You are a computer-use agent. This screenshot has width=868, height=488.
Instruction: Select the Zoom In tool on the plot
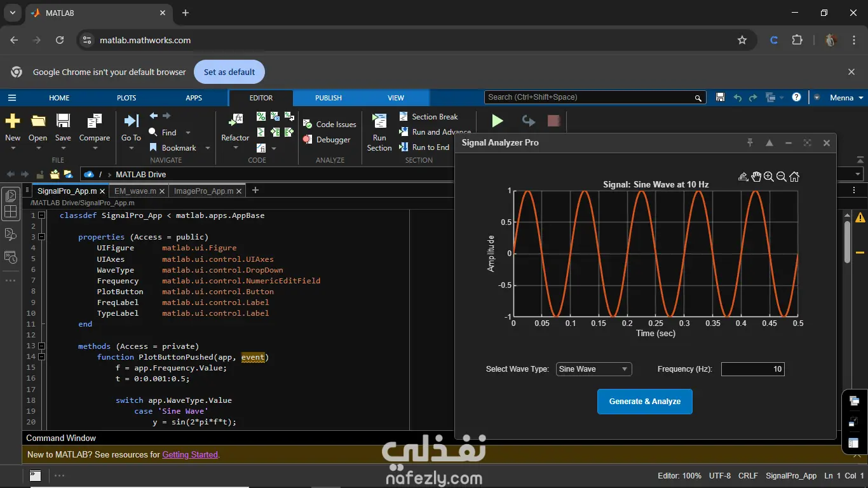pyautogui.click(x=769, y=177)
